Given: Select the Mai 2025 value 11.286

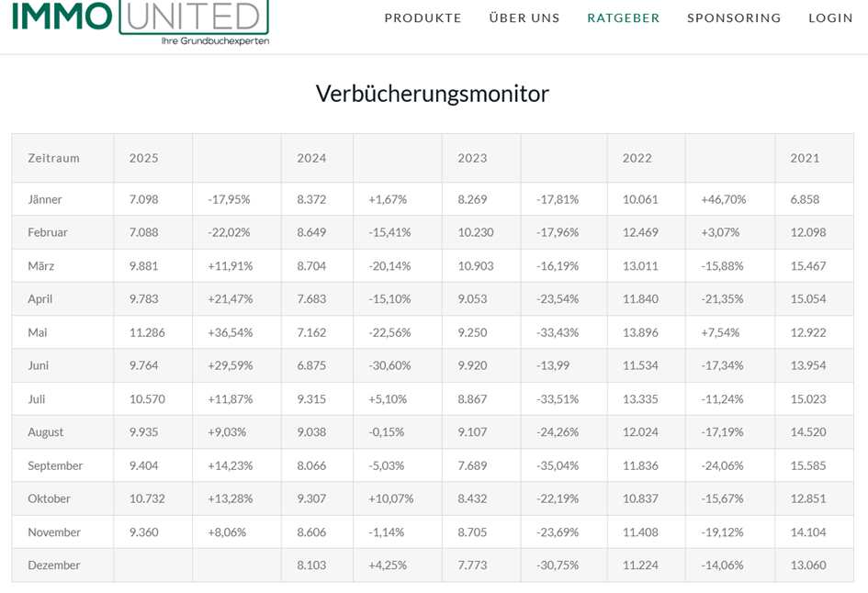Looking at the screenshot, I should point(147,332).
